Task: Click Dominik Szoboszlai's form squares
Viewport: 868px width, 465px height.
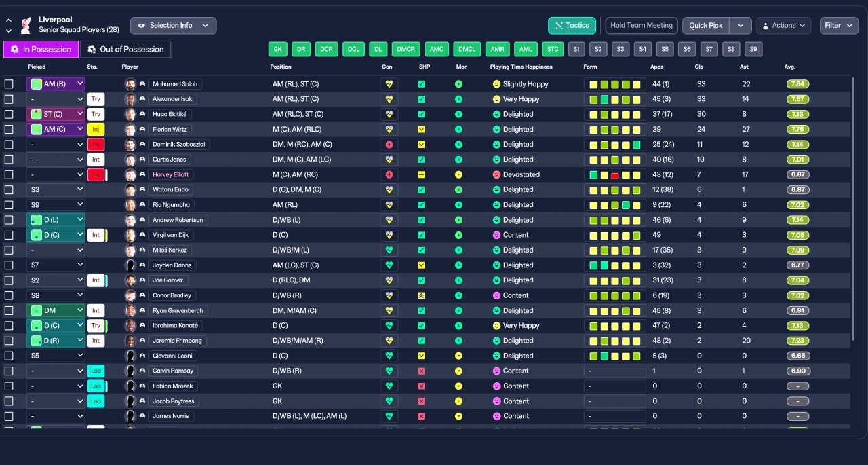Action: click(615, 145)
